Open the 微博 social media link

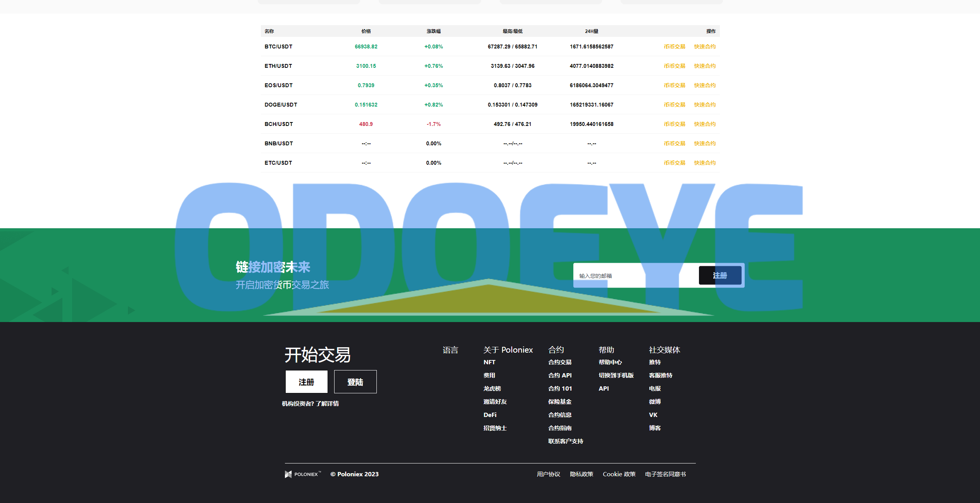click(655, 402)
